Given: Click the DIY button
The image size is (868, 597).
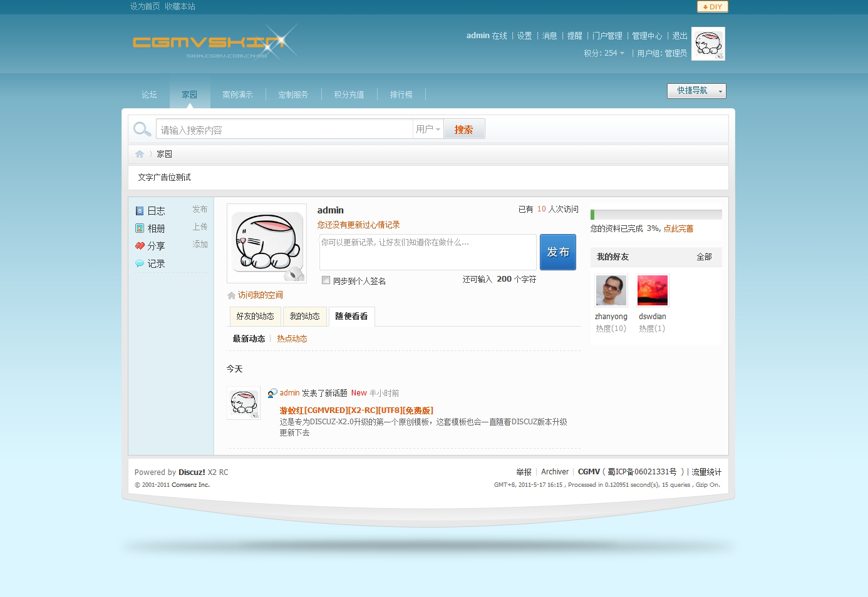Looking at the screenshot, I should click(x=713, y=7).
